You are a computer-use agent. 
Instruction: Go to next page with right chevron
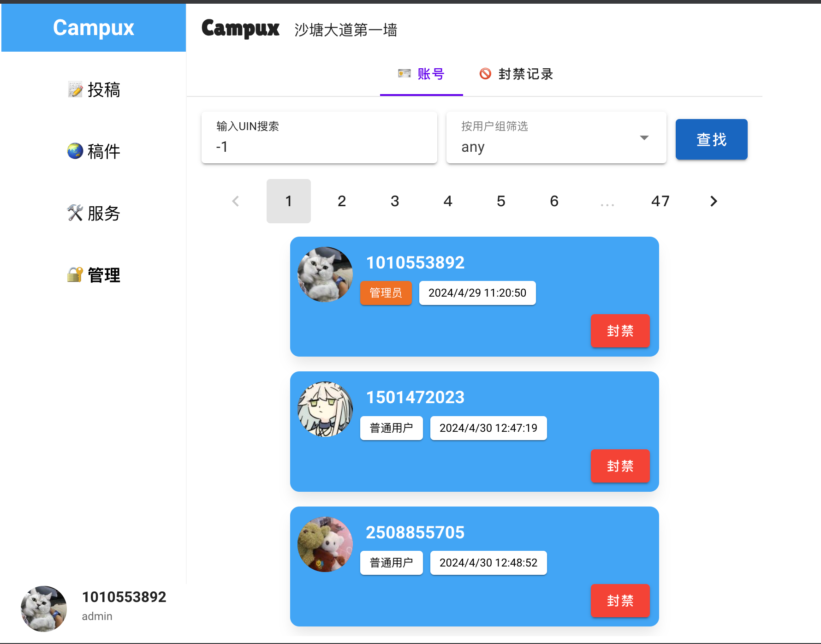[713, 201]
